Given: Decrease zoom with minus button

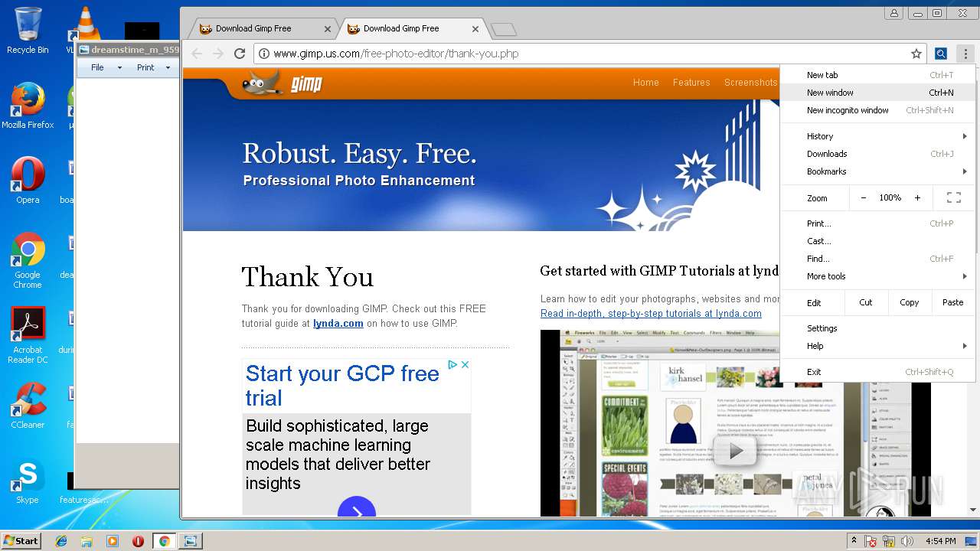Looking at the screenshot, I should (864, 197).
